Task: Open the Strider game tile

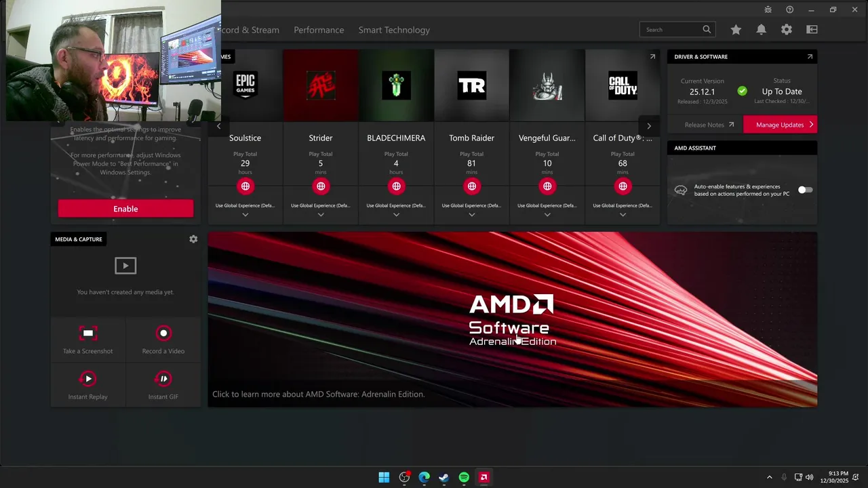Action: 321,85
